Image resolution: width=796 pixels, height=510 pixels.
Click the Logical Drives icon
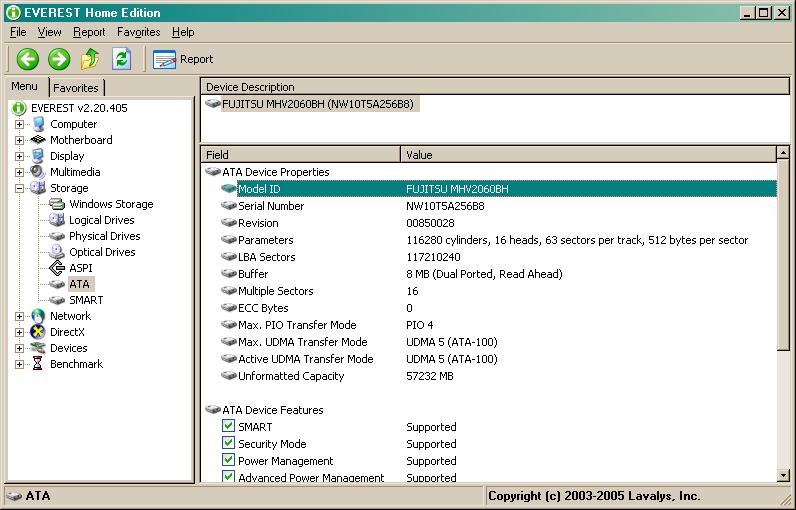point(57,220)
